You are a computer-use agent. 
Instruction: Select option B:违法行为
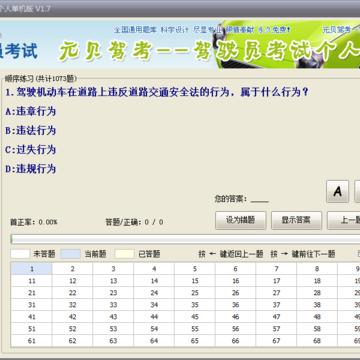pyautogui.click(x=31, y=130)
